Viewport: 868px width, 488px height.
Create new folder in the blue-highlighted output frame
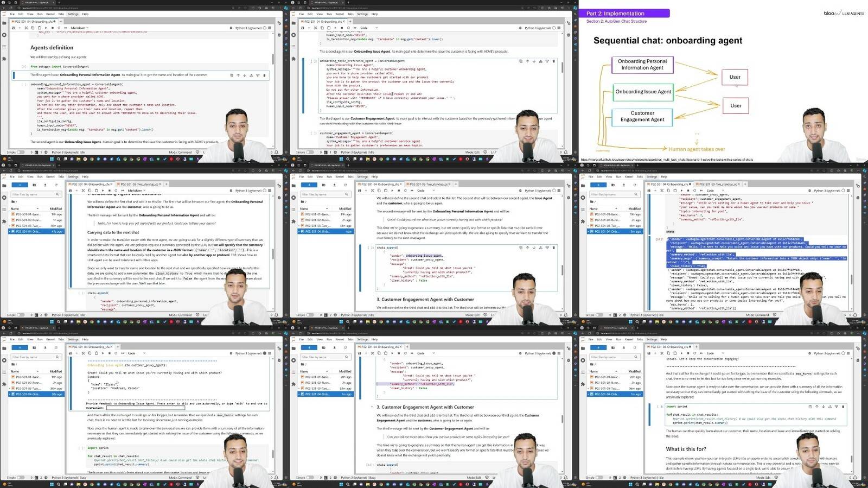point(613,185)
